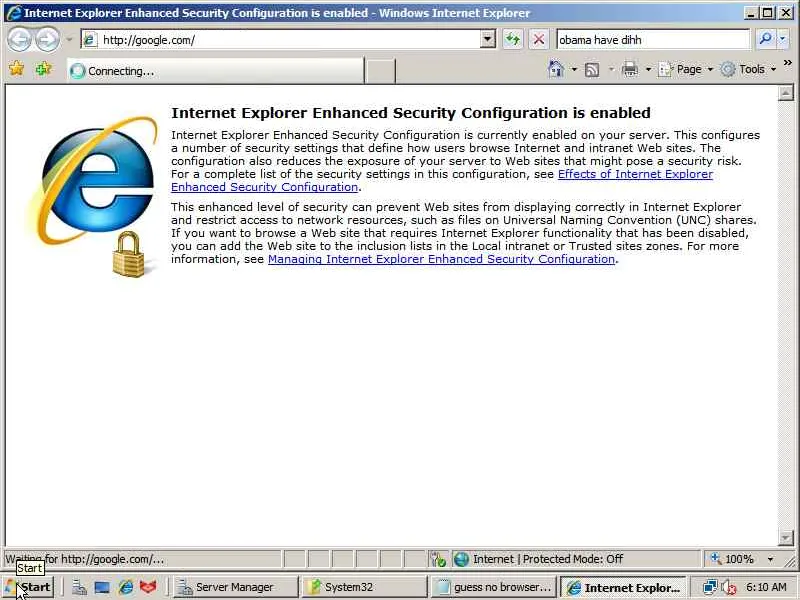Click the Forward navigation arrow
800x600 pixels.
click(47, 39)
